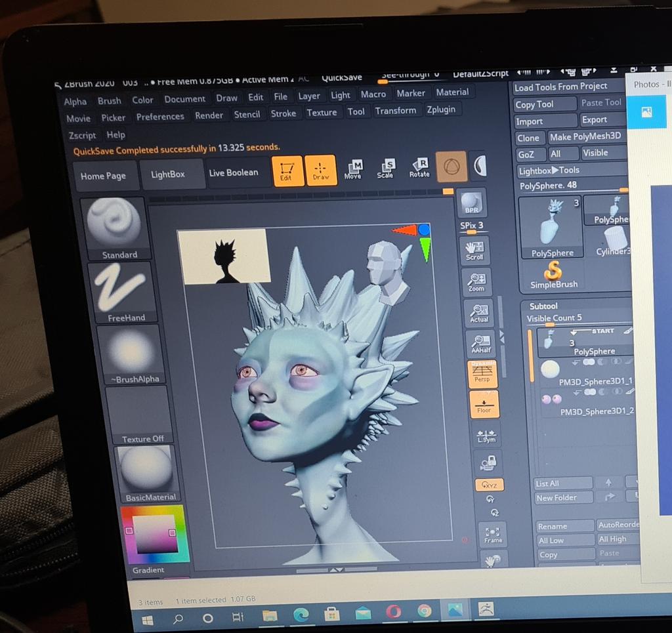Screen dimensions: 672x633
Task: Select the PolySphere tool thumbnail
Action: click(551, 228)
